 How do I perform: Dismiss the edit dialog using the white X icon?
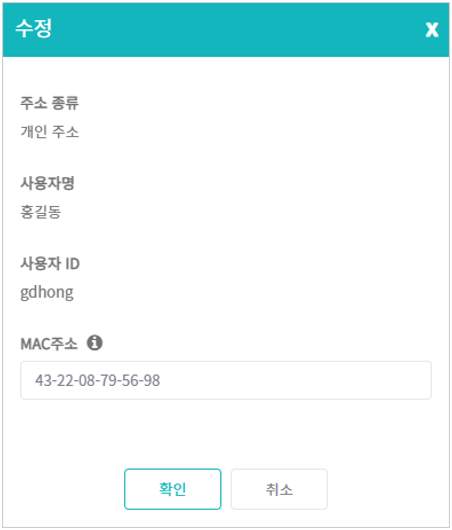[432, 29]
